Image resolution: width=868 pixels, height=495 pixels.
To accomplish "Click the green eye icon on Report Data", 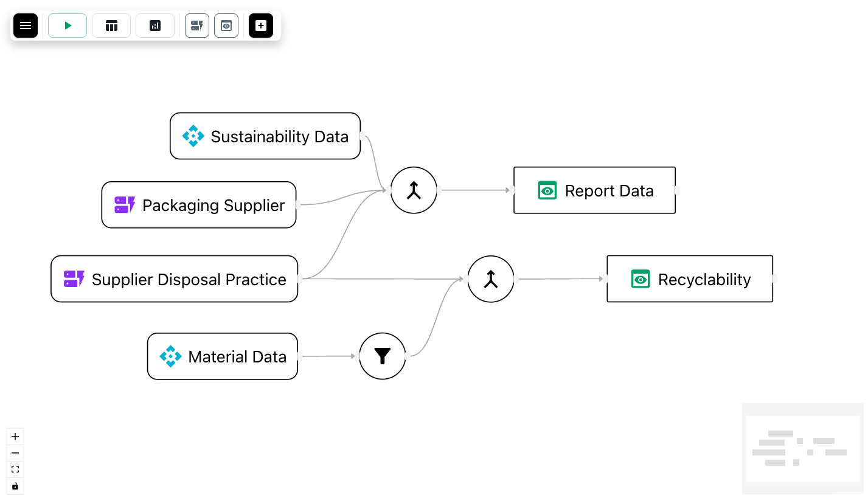I will click(x=547, y=190).
